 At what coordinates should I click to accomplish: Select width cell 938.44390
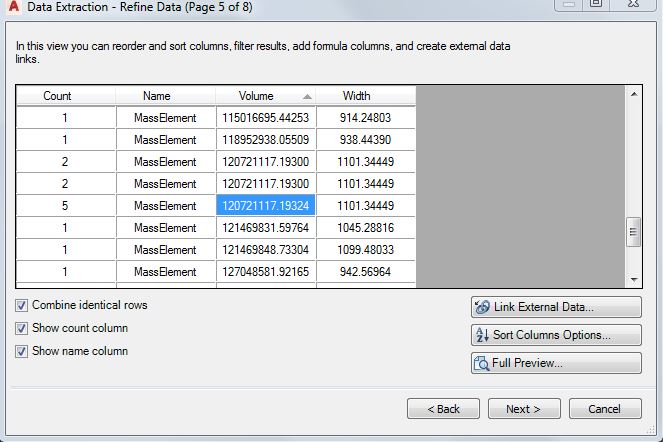(x=366, y=140)
